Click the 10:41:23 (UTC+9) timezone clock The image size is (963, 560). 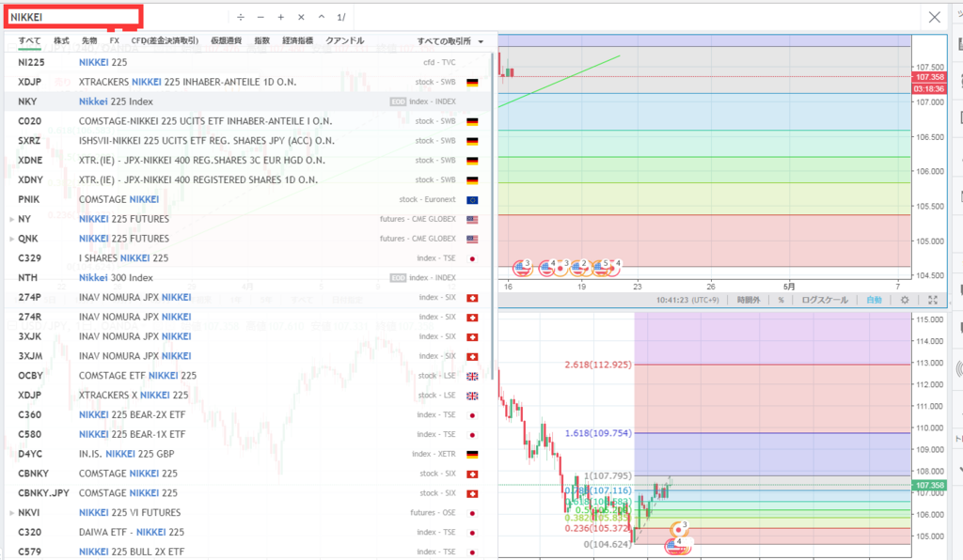tap(687, 300)
